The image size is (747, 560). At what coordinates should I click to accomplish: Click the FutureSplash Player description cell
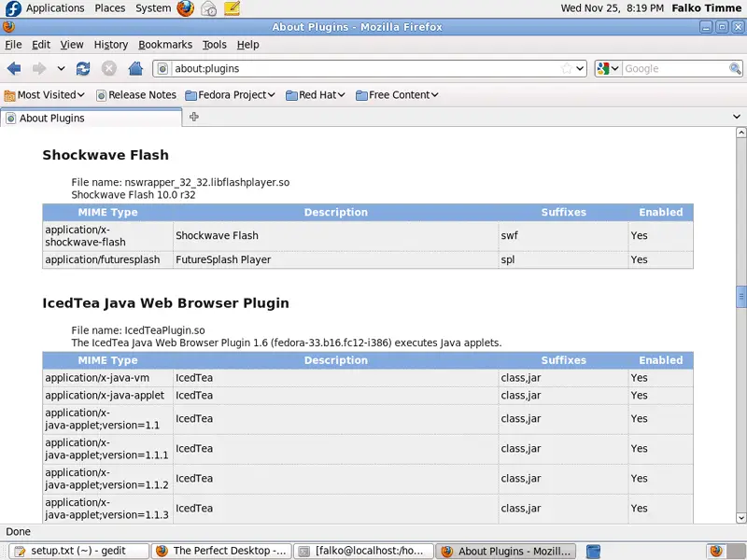pyautogui.click(x=336, y=259)
